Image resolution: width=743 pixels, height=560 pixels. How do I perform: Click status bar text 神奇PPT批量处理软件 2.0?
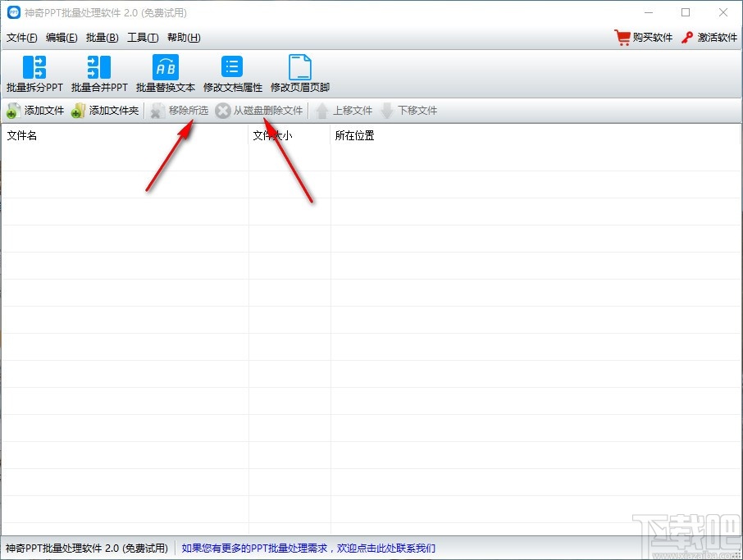(87, 549)
